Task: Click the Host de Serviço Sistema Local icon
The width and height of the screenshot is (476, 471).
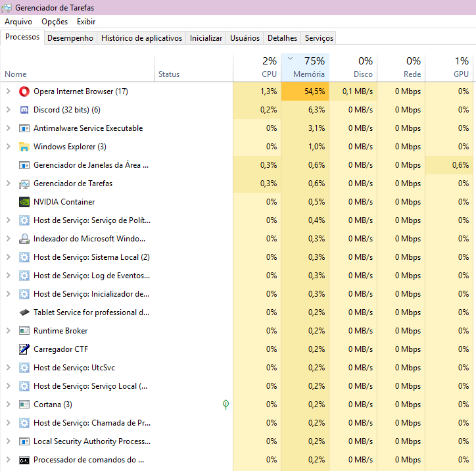Action: click(x=24, y=257)
